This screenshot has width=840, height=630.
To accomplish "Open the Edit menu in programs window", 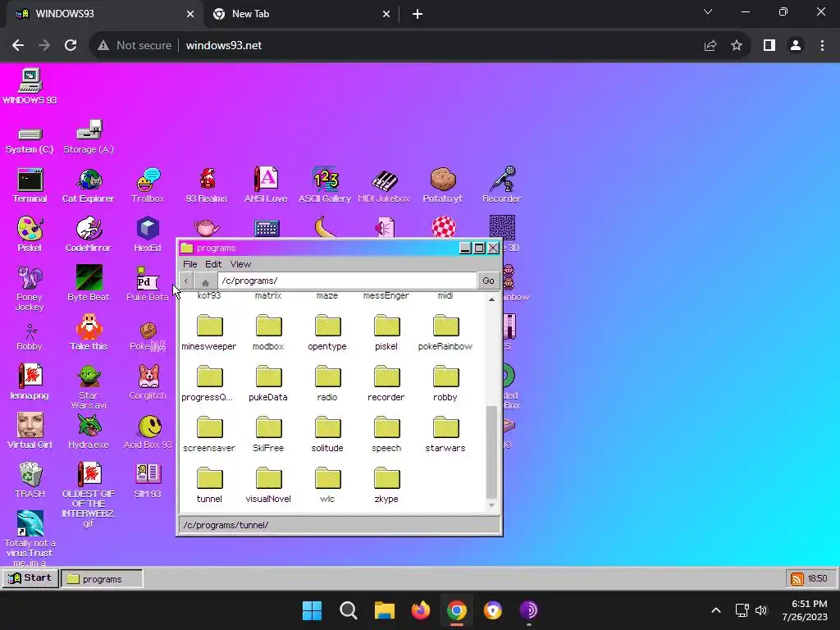I will tap(213, 264).
